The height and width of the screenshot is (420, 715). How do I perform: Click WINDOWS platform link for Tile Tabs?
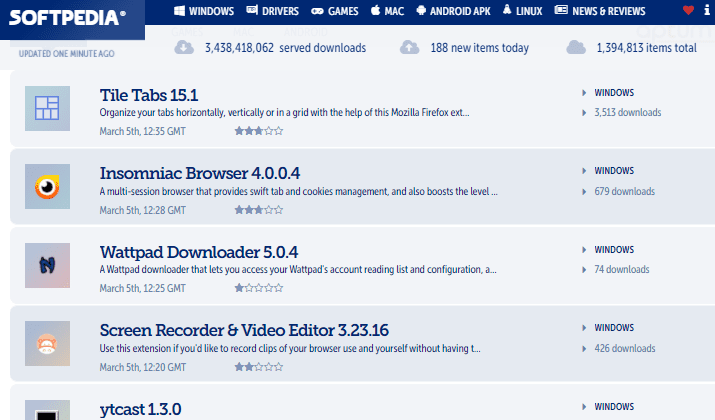pyautogui.click(x=614, y=93)
